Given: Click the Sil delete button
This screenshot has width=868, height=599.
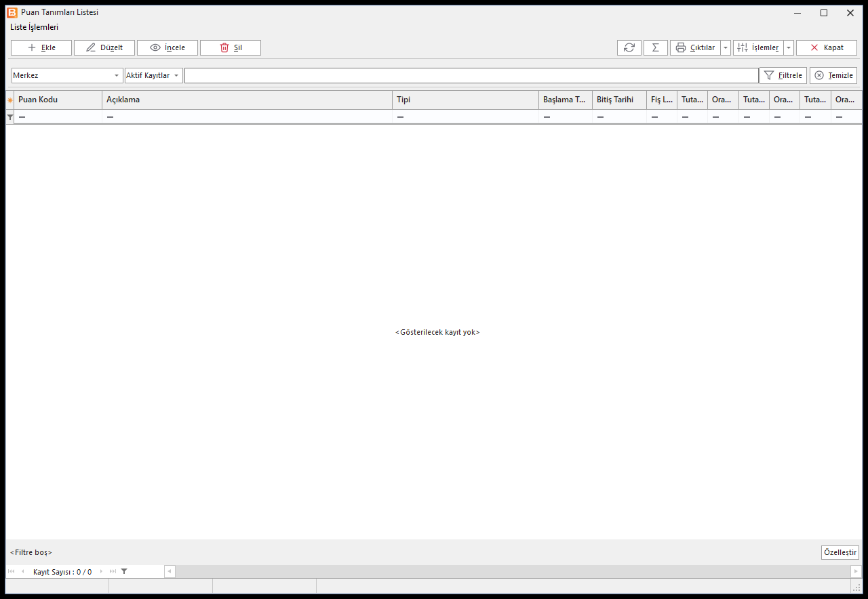Looking at the screenshot, I should 231,47.
